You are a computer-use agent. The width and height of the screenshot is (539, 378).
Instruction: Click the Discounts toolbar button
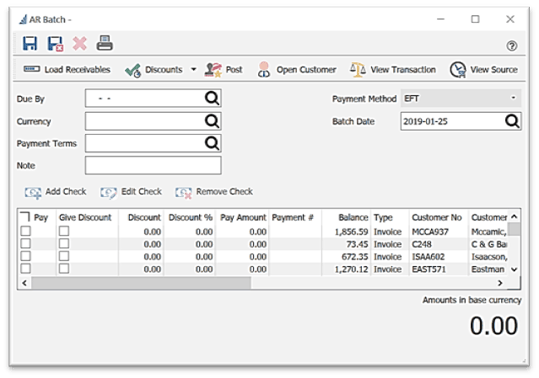tap(153, 70)
